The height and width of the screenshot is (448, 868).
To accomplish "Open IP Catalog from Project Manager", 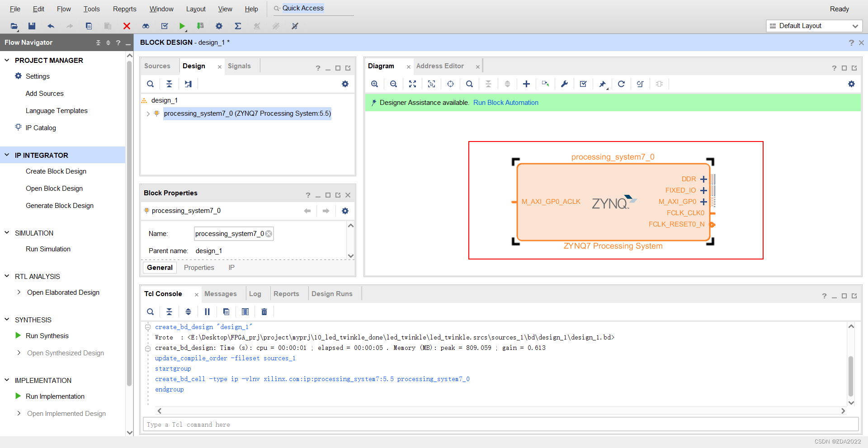I will point(41,128).
